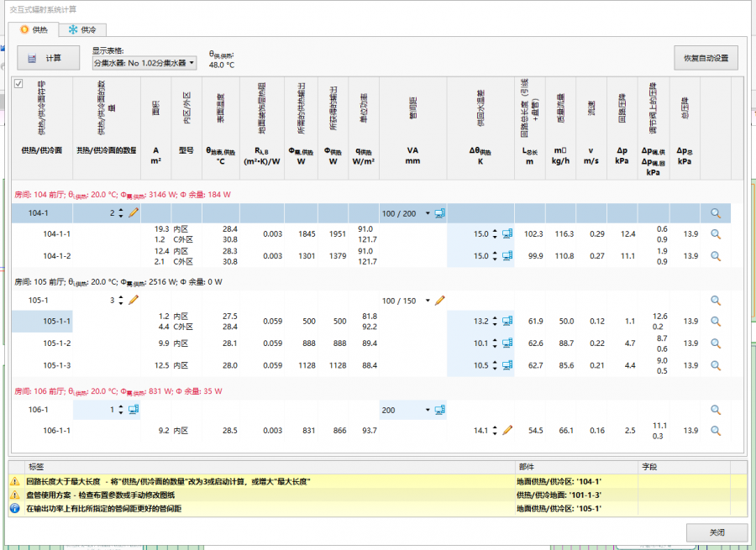Click the auto-calculate computer icon in row 105-1-2
The height and width of the screenshot is (550, 756).
click(x=507, y=343)
